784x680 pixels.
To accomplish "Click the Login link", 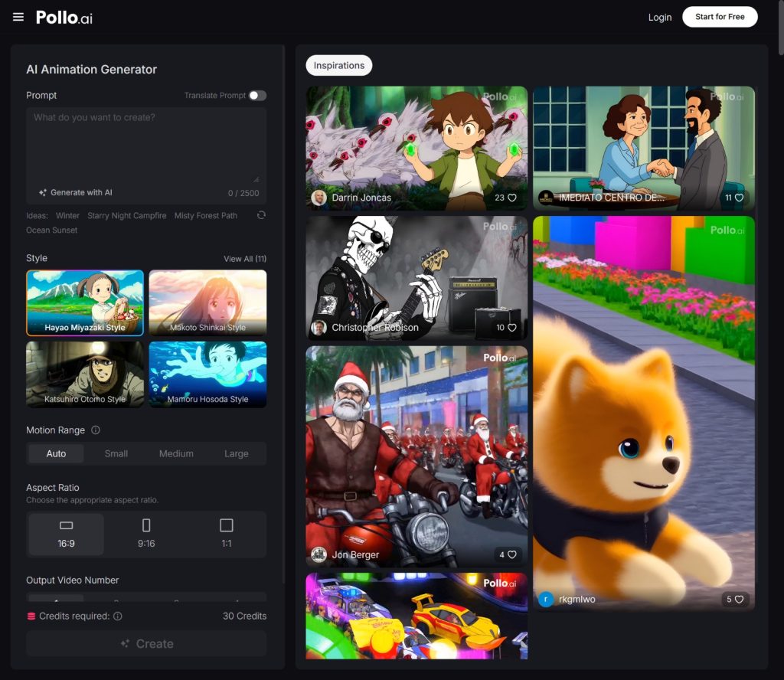I will point(659,17).
